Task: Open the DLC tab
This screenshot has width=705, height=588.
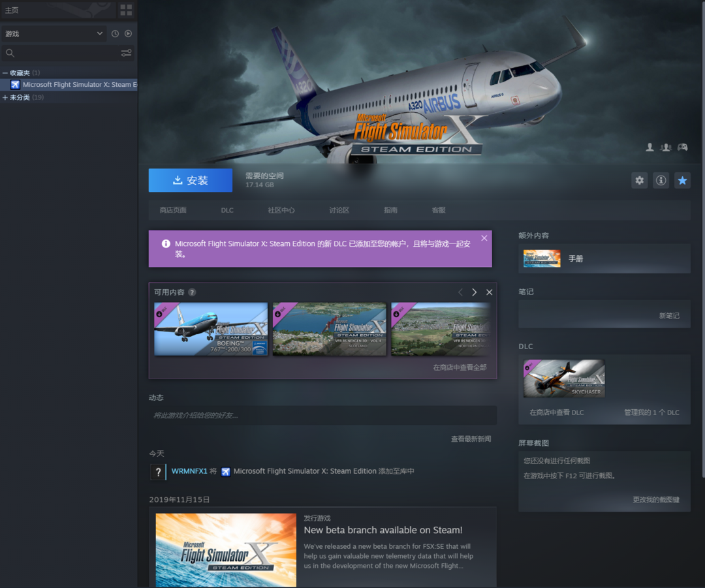Action: [227, 210]
